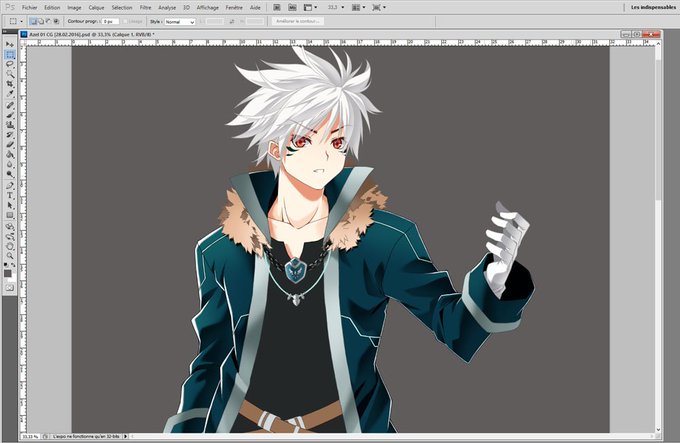The width and height of the screenshot is (680, 443).
Task: Click the Contour progressif feather input field
Action: (x=111, y=21)
